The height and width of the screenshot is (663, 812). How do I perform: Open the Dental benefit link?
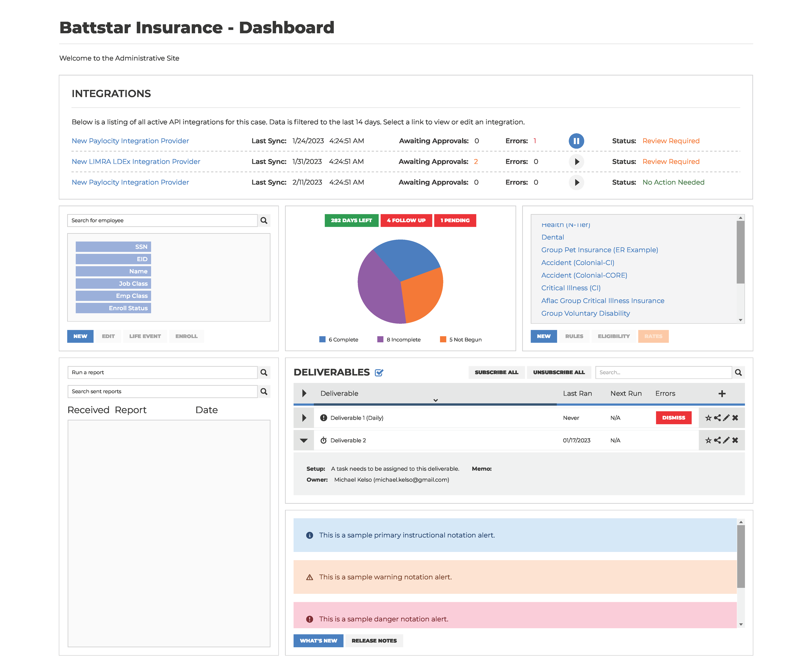(552, 237)
